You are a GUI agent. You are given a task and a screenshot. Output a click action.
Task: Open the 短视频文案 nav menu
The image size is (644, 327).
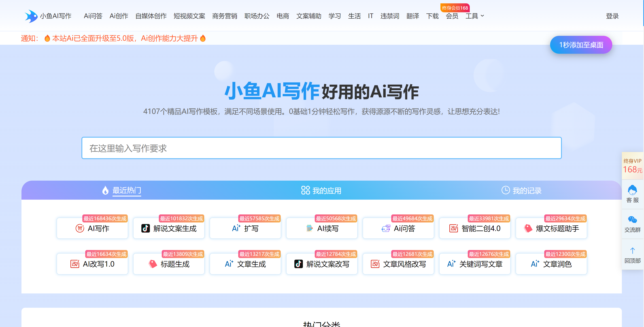pyautogui.click(x=189, y=16)
